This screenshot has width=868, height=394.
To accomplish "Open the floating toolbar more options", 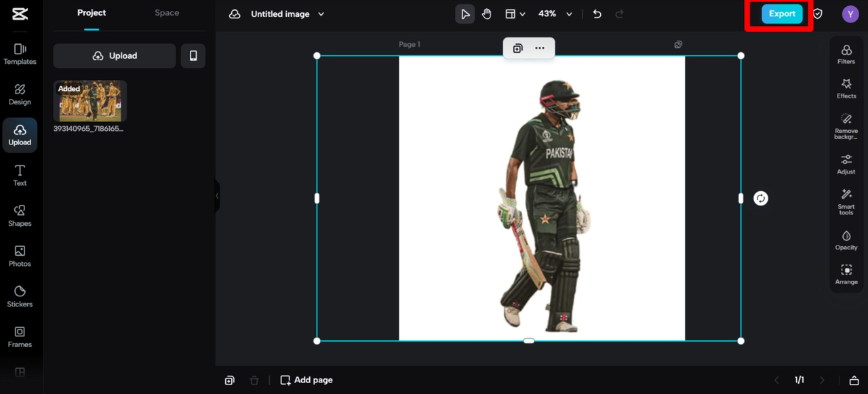I will tap(540, 48).
